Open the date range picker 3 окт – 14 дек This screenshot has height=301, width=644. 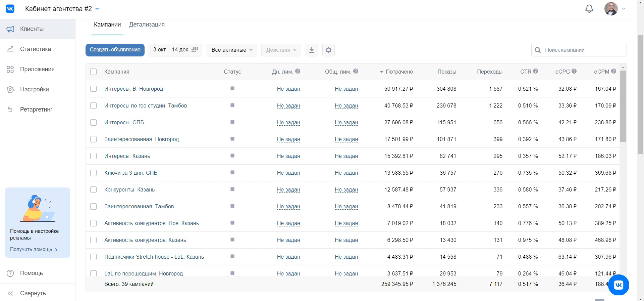[x=175, y=50]
